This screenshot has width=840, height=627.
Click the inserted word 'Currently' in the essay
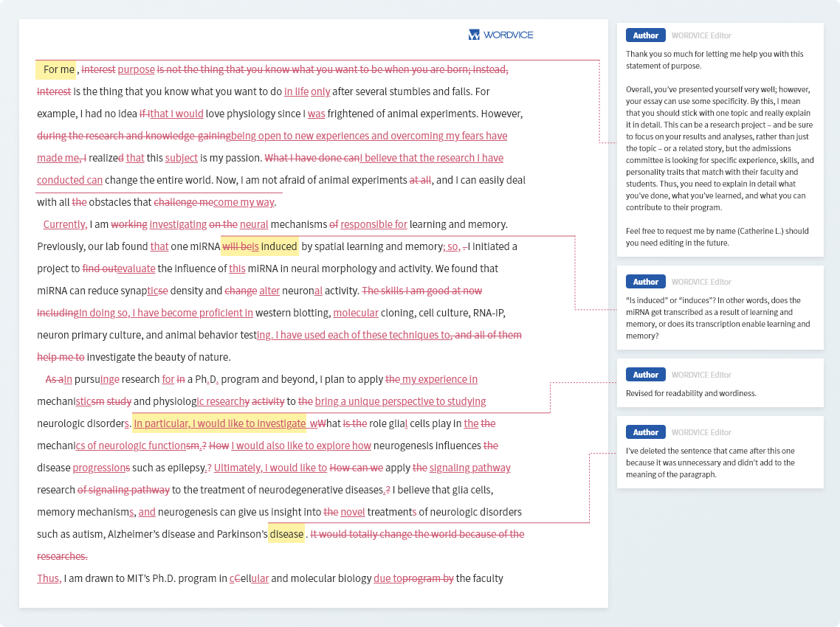[x=63, y=224]
